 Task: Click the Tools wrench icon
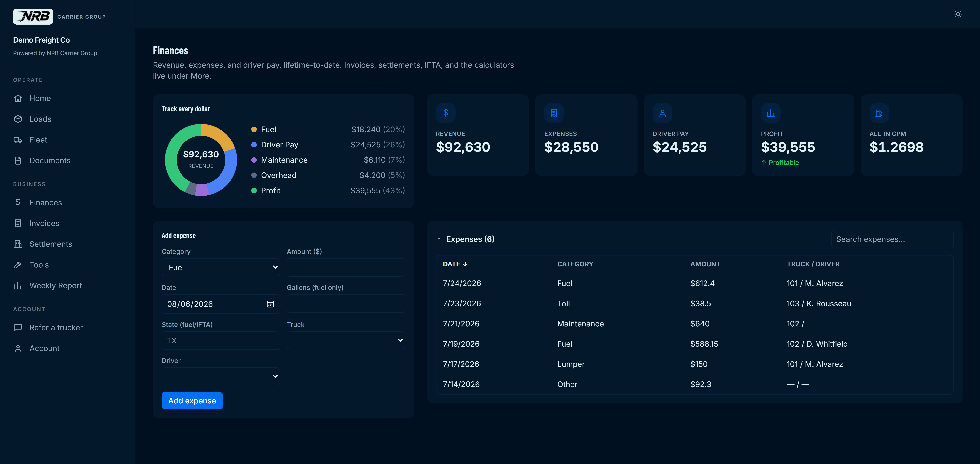18,265
